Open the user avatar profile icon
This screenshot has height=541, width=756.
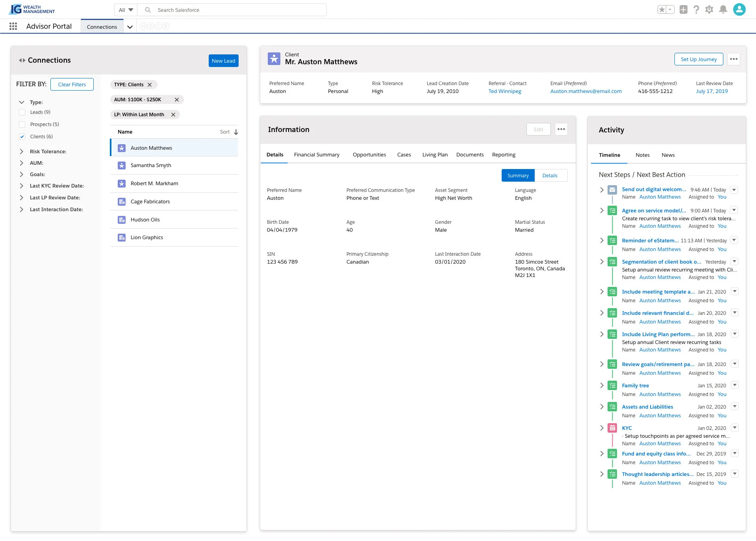739,9
